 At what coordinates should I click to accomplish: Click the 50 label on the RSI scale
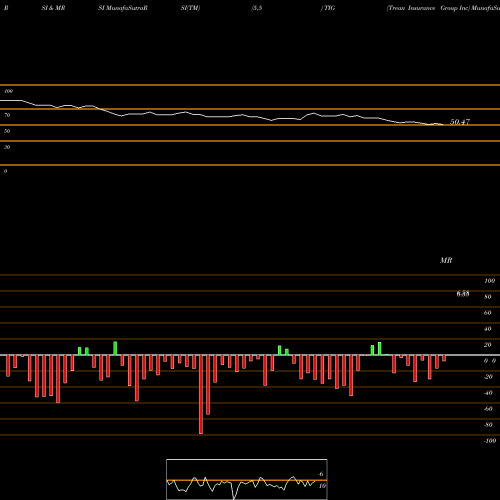[7, 131]
